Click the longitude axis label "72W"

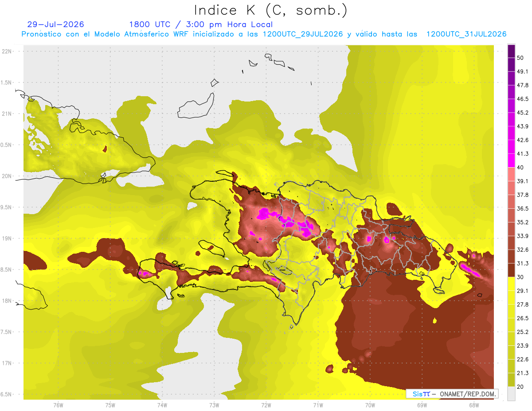coord(266,404)
